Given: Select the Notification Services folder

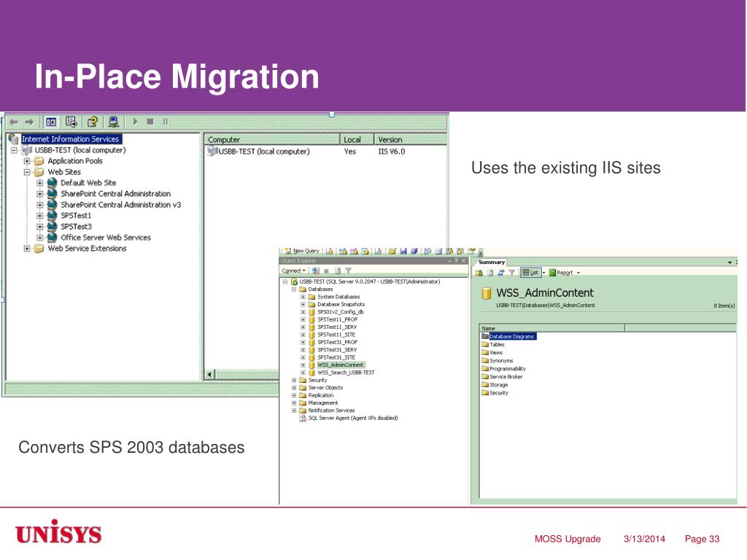Looking at the screenshot, I should pos(331,411).
